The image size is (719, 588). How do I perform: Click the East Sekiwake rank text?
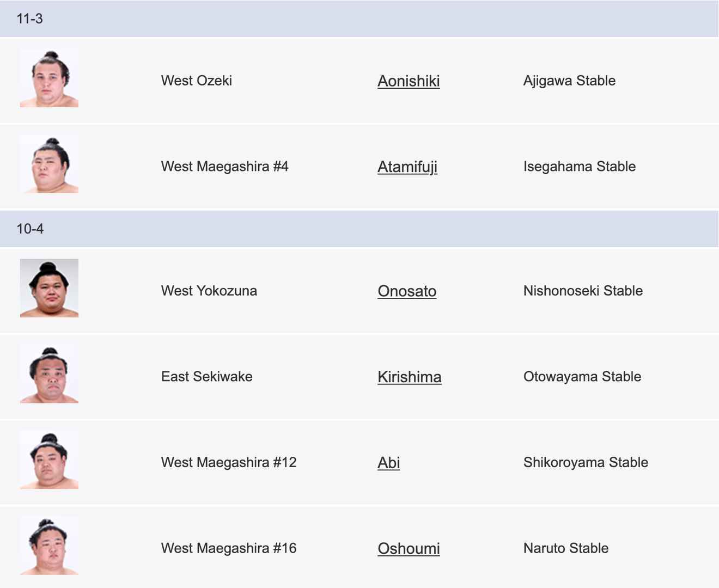207,377
